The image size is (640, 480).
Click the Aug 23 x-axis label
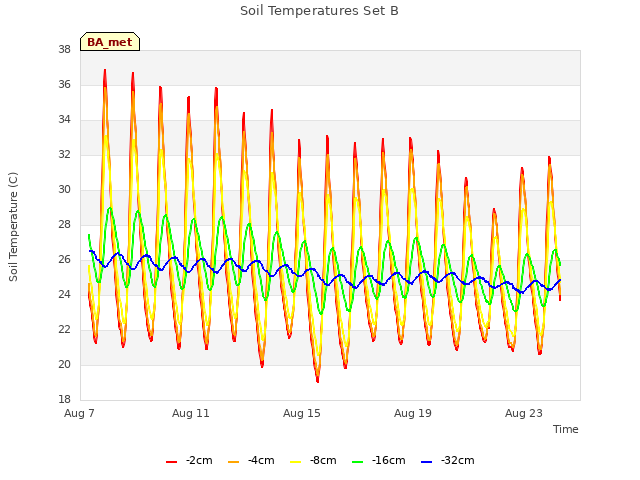(524, 413)
